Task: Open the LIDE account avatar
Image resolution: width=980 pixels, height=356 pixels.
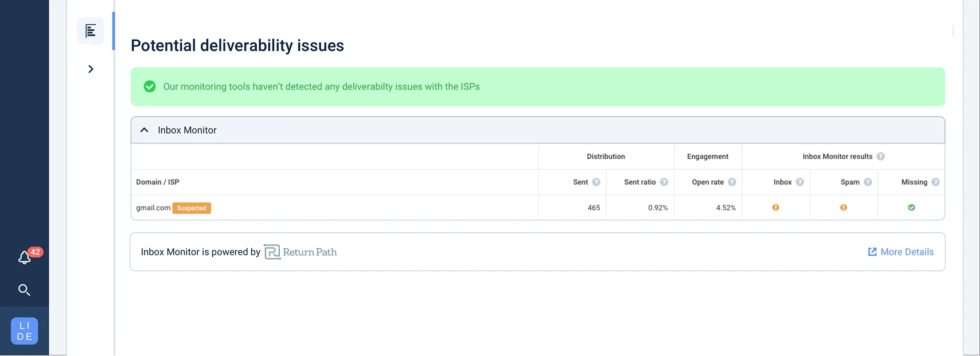Action: [25, 331]
